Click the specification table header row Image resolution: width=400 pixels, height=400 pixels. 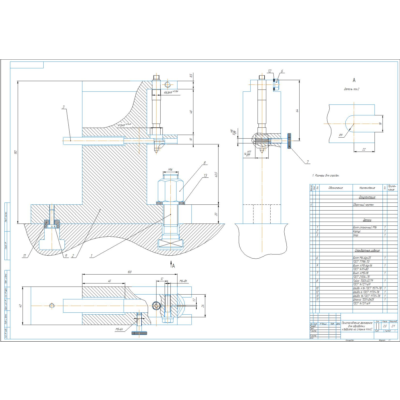[354, 188]
